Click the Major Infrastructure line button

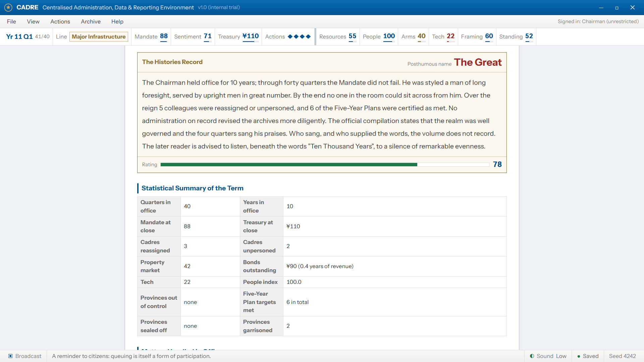99,37
